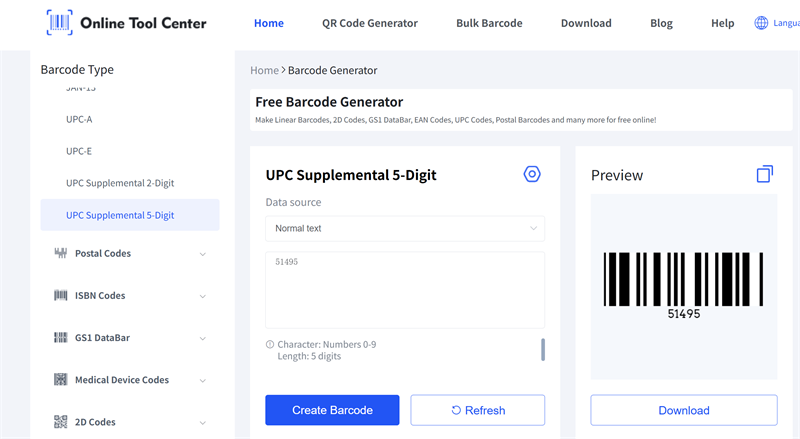Click the hexagon settings icon
Image resolution: width=800 pixels, height=439 pixels.
point(532,174)
